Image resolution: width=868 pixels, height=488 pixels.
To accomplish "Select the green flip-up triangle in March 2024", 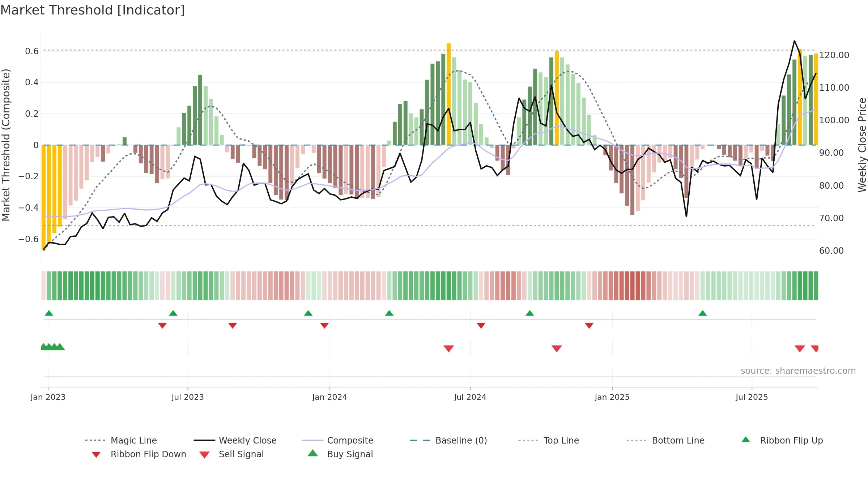I will coord(389,313).
